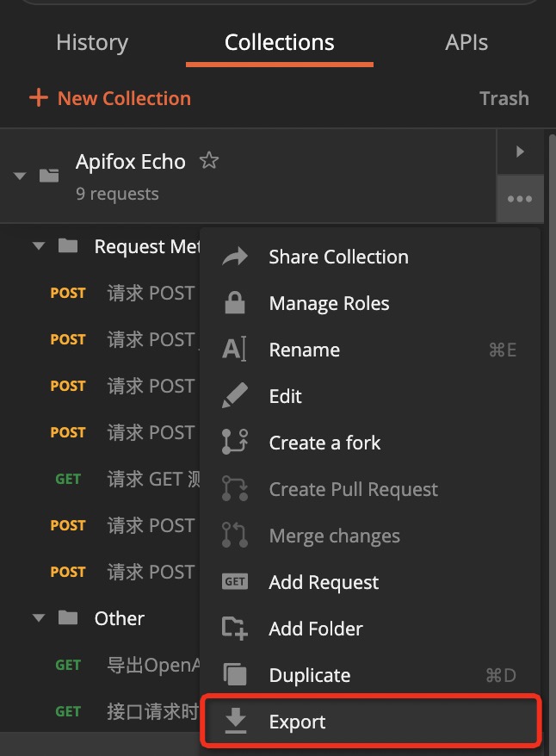Star the Apifox Echo collection

[x=209, y=160]
